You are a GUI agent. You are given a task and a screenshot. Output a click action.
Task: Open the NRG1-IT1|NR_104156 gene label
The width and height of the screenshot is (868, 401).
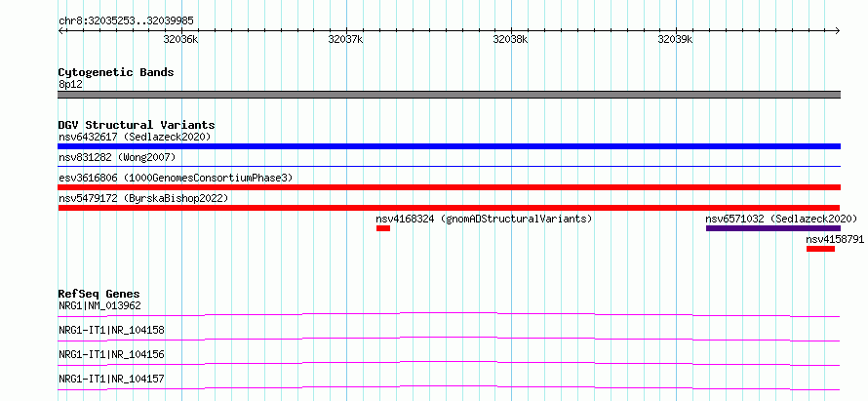tap(111, 354)
